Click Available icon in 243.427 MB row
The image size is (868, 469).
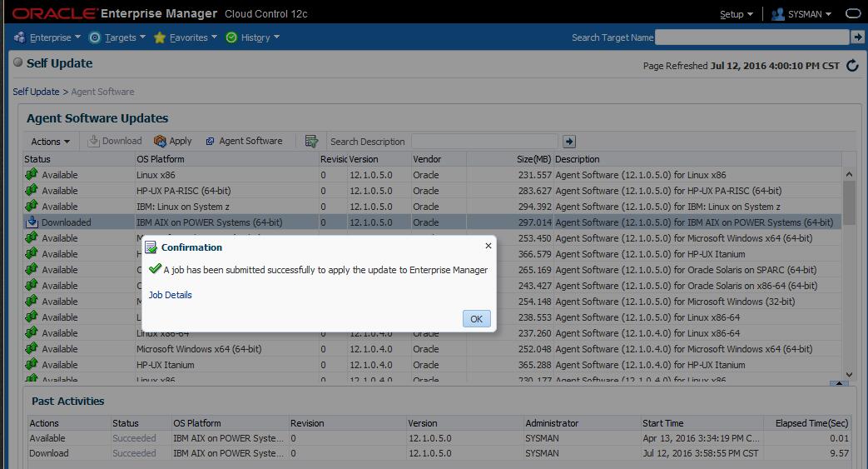click(32, 286)
